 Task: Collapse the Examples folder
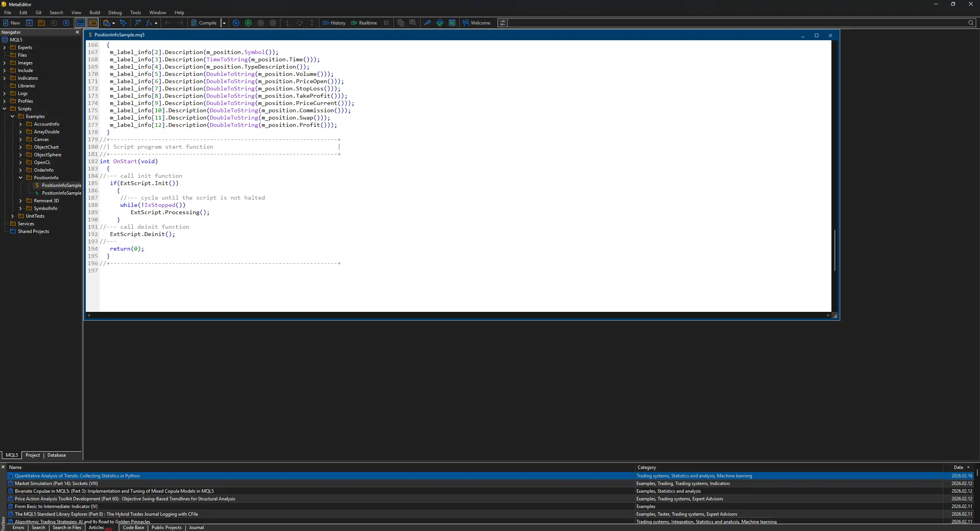click(x=12, y=116)
